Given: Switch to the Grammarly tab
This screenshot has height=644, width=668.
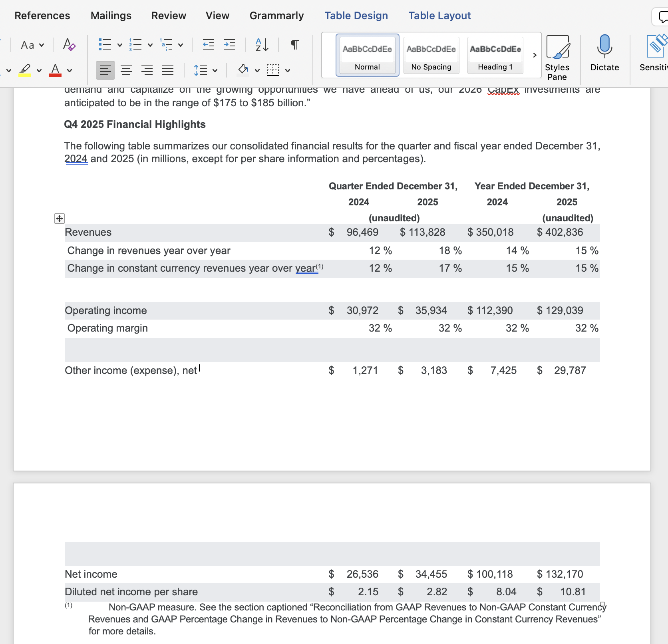Looking at the screenshot, I should [277, 16].
